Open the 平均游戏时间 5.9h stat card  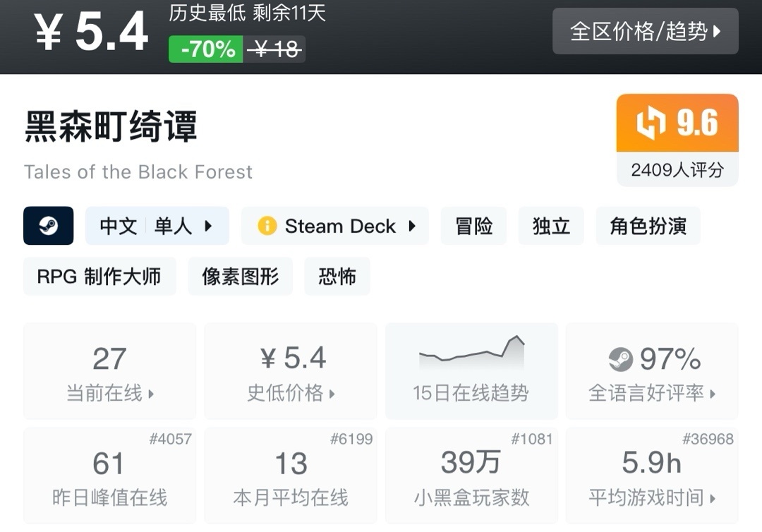[652, 476]
